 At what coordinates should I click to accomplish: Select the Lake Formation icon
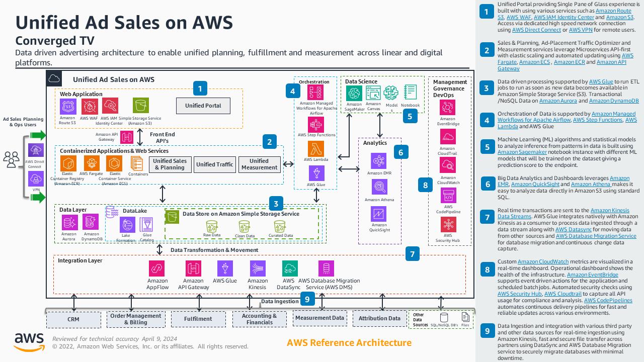click(x=127, y=224)
